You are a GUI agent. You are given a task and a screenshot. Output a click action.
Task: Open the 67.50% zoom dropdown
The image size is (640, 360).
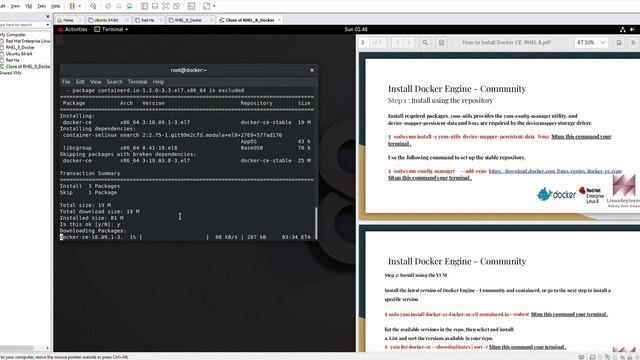tap(591, 42)
